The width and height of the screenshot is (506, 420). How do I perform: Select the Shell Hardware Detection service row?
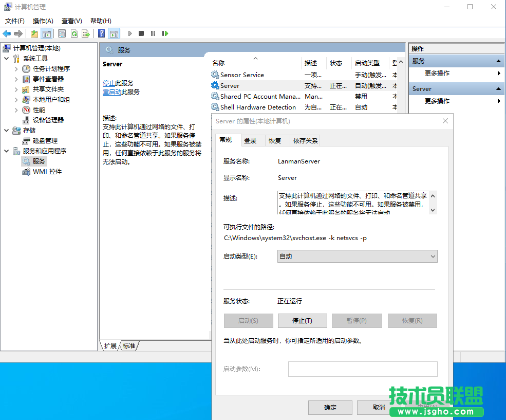(x=258, y=107)
